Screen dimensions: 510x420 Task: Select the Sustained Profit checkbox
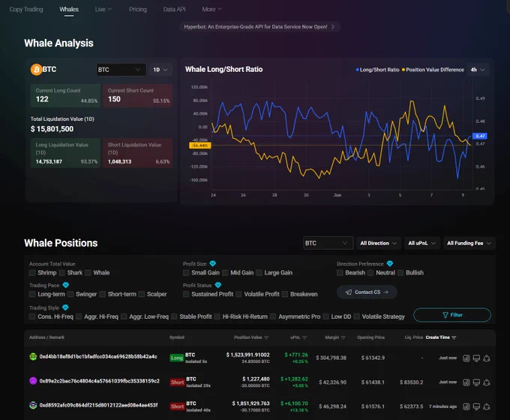point(186,294)
